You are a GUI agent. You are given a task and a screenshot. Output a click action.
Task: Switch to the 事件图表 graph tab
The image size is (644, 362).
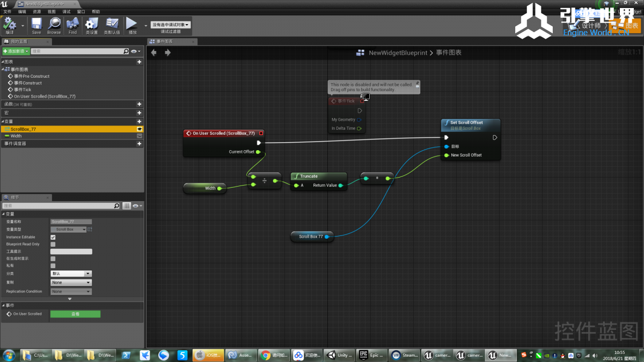point(172,41)
